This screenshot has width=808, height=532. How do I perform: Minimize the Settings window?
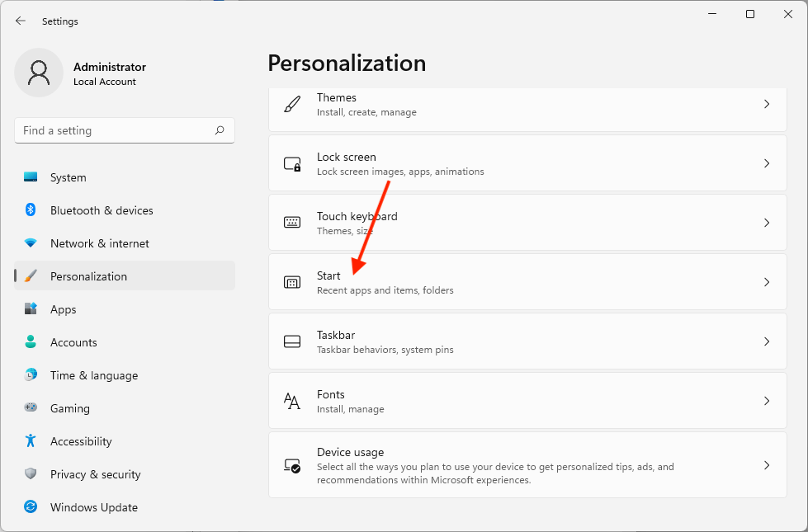click(x=712, y=14)
